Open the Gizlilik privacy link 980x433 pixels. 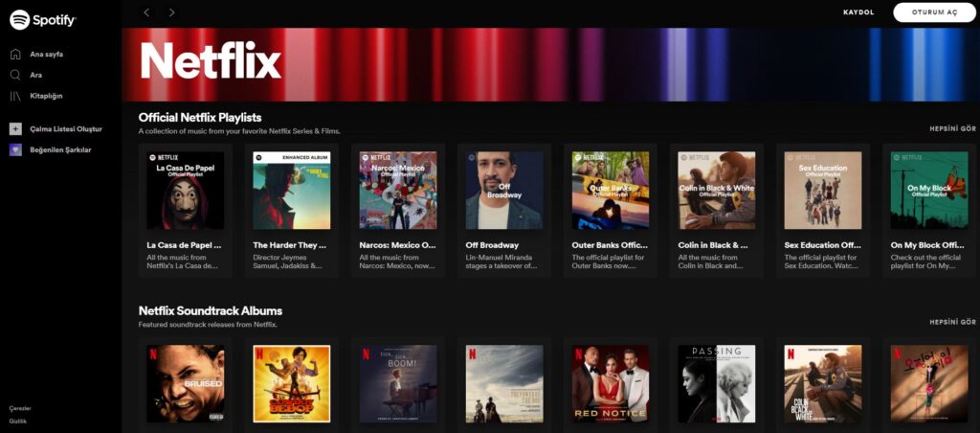[17, 422]
